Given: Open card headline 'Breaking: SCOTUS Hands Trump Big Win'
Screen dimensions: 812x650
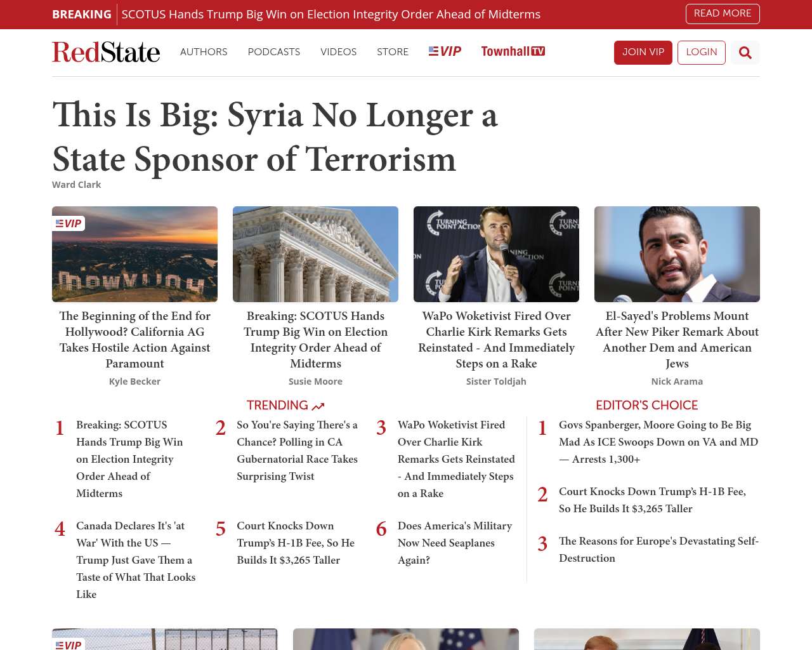Looking at the screenshot, I should (x=315, y=340).
